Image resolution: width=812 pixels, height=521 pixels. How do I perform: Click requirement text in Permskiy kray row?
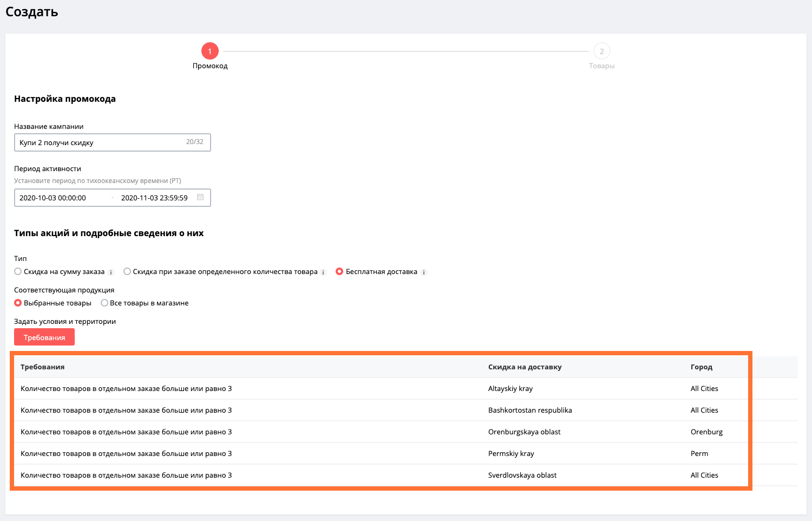tap(126, 453)
